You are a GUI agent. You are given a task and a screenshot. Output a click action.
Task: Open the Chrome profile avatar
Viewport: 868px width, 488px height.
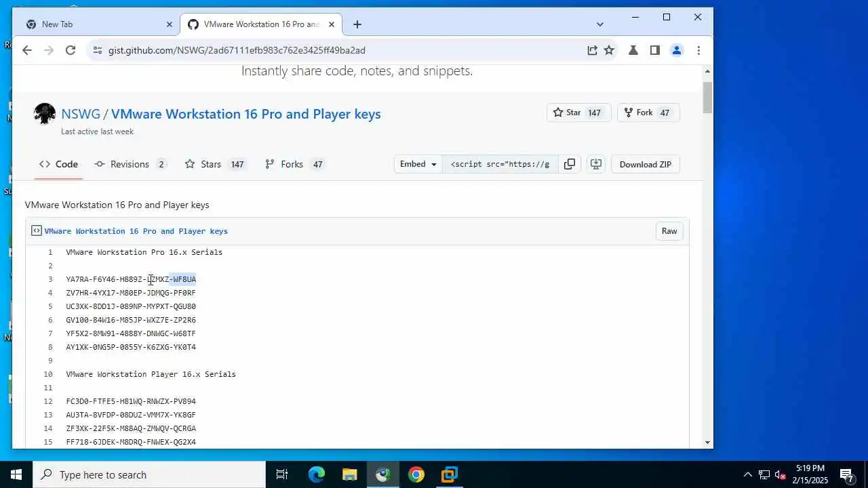click(x=676, y=50)
